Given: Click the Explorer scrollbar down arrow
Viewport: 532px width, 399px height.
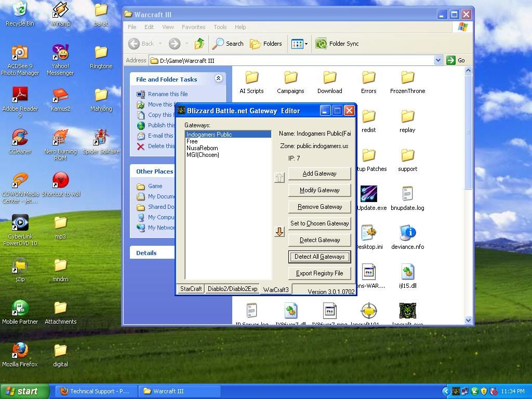Looking at the screenshot, I should point(468,320).
